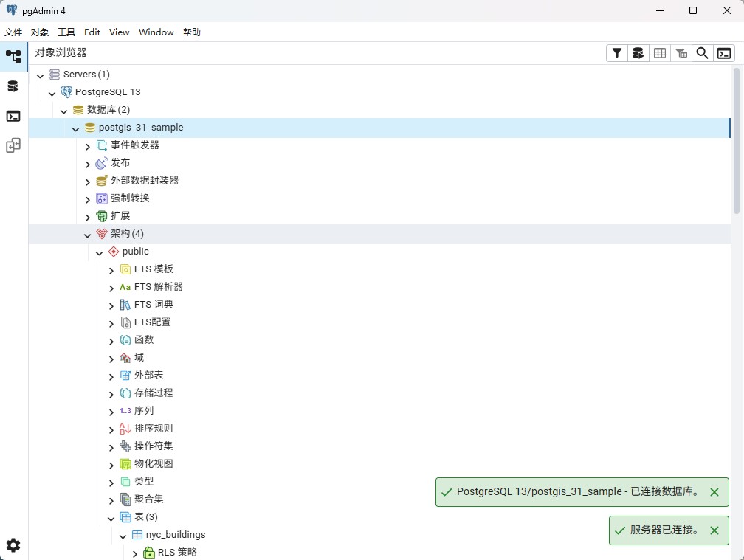Screen dimensions: 744x560
Task: Open the 对象 menu
Action: 40,32
